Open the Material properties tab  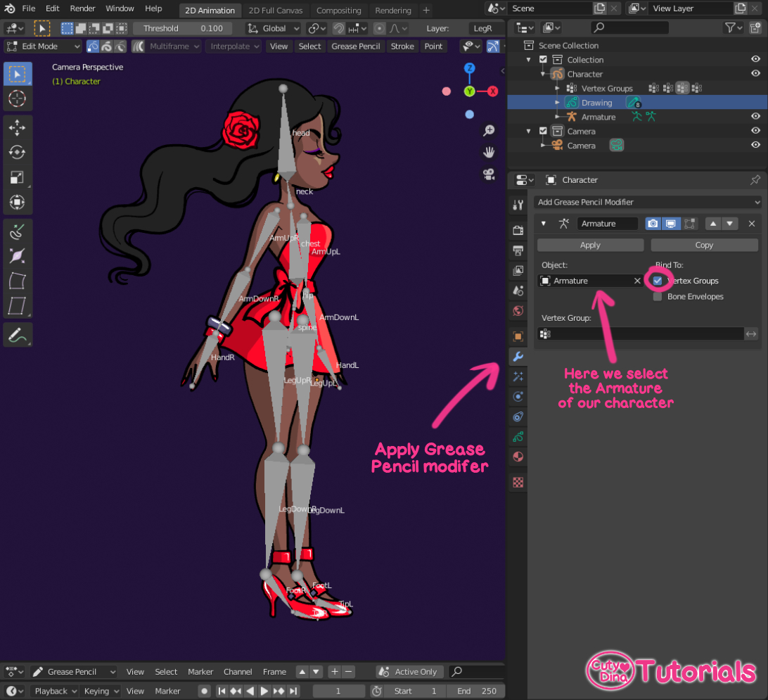click(x=518, y=457)
